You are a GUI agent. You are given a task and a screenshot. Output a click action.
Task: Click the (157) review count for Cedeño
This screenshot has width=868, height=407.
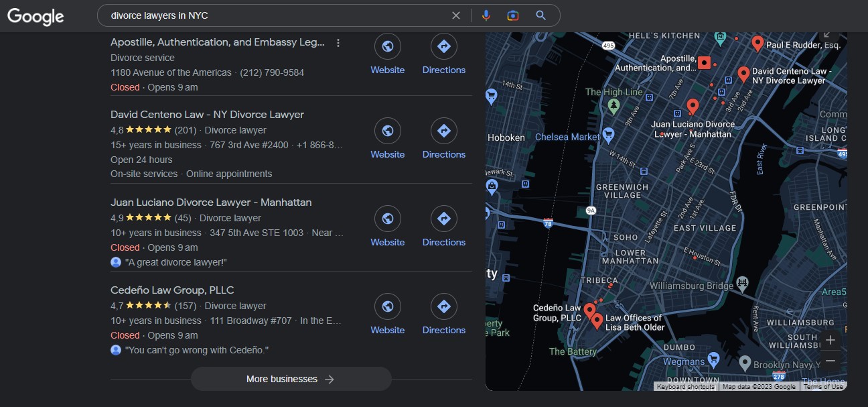coord(186,306)
